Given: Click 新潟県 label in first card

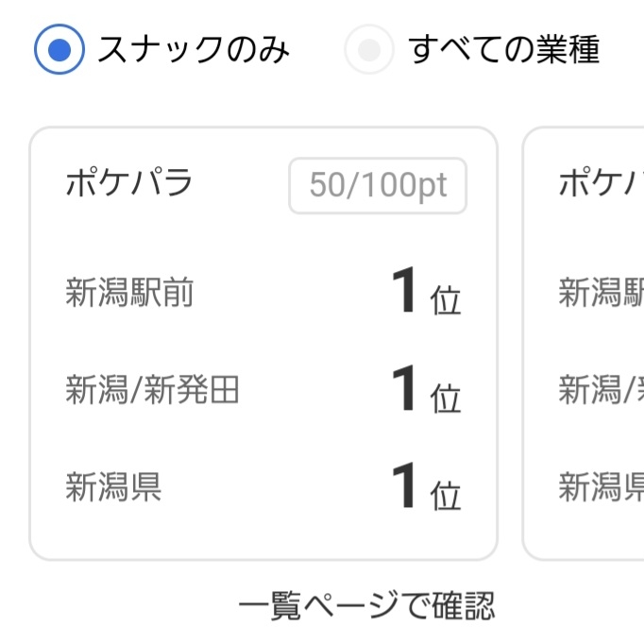Looking at the screenshot, I should tap(113, 487).
